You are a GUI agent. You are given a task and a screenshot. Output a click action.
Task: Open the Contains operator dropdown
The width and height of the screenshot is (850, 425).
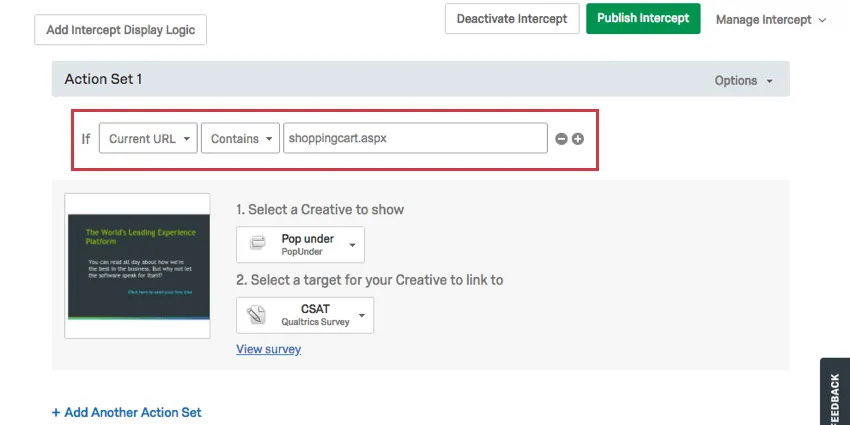tap(240, 139)
